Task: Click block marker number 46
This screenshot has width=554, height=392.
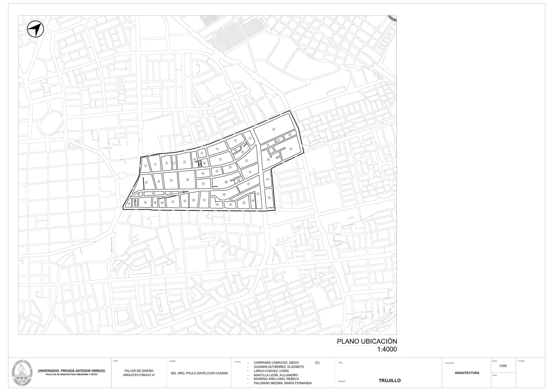Action: (x=224, y=194)
